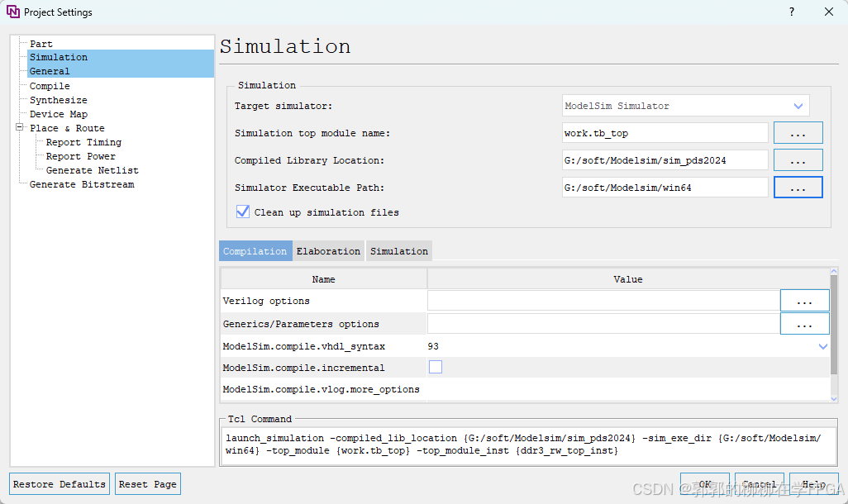848x504 pixels.
Task: Browse for Compiled Library Location
Action: 798,160
